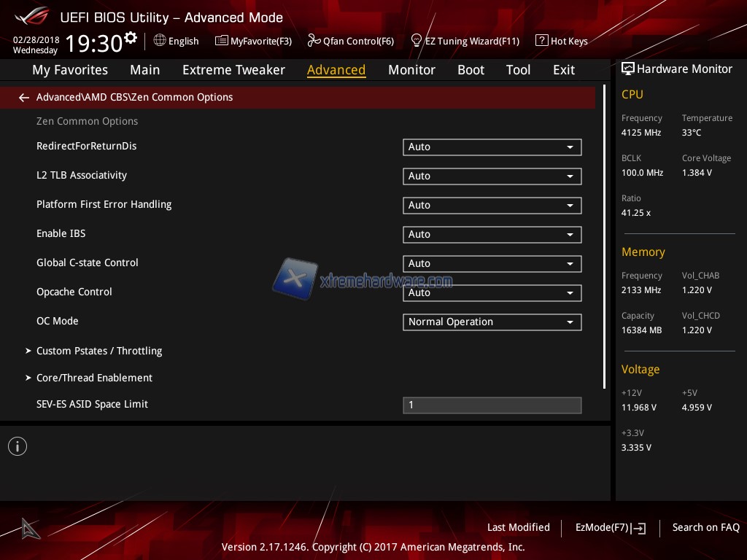747x560 pixels.
Task: Launch EZ Tuning Wizard(F11) bulb icon
Action: coord(417,41)
